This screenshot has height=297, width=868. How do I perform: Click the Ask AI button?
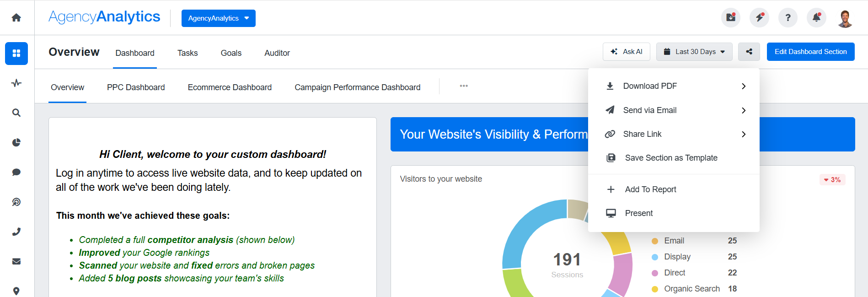[x=627, y=52]
